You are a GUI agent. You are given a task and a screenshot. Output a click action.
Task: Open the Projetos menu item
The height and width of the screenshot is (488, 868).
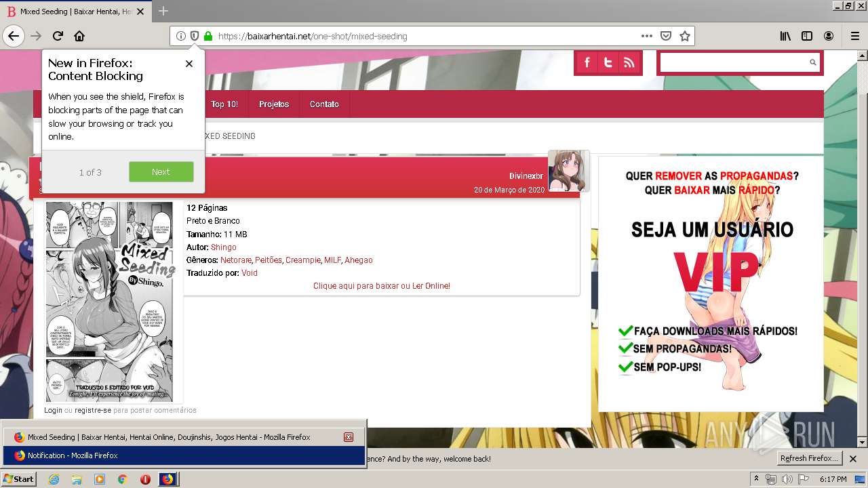tap(274, 104)
